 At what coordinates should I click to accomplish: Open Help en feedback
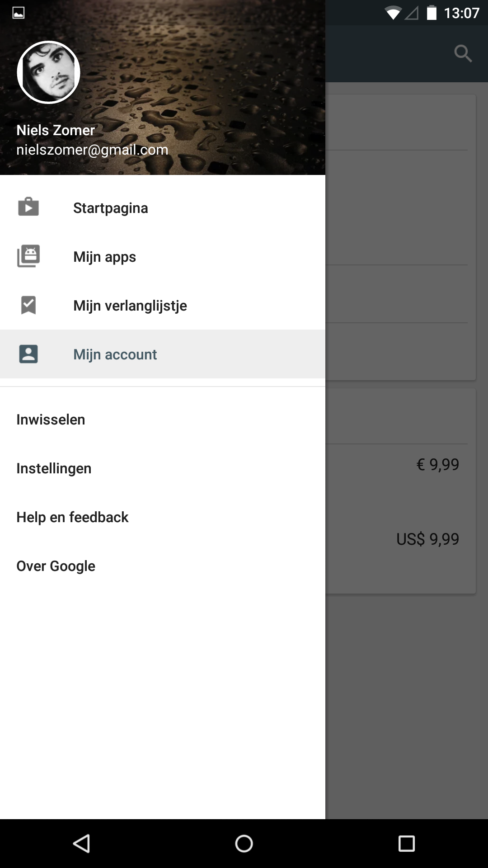[72, 517]
